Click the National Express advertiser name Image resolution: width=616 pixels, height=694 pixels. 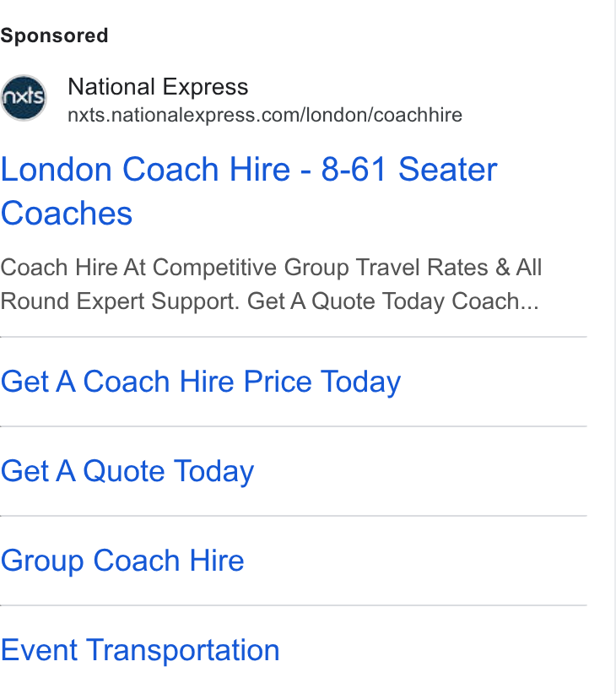pos(158,87)
